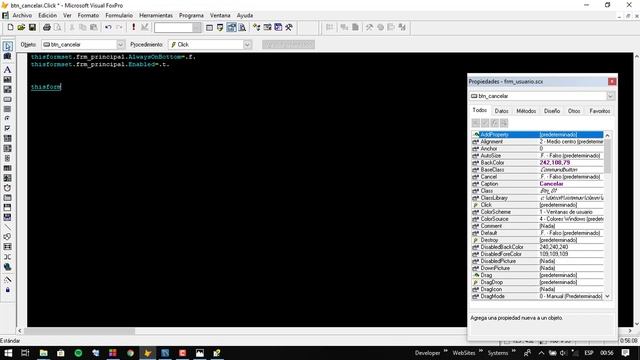Select the ClassLibrary property row

pos(538,198)
